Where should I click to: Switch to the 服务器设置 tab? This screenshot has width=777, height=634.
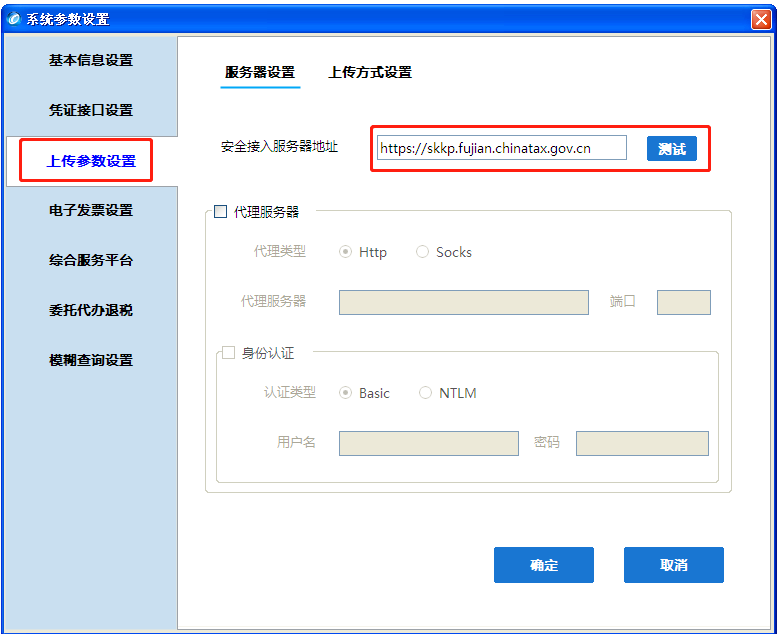click(x=260, y=72)
